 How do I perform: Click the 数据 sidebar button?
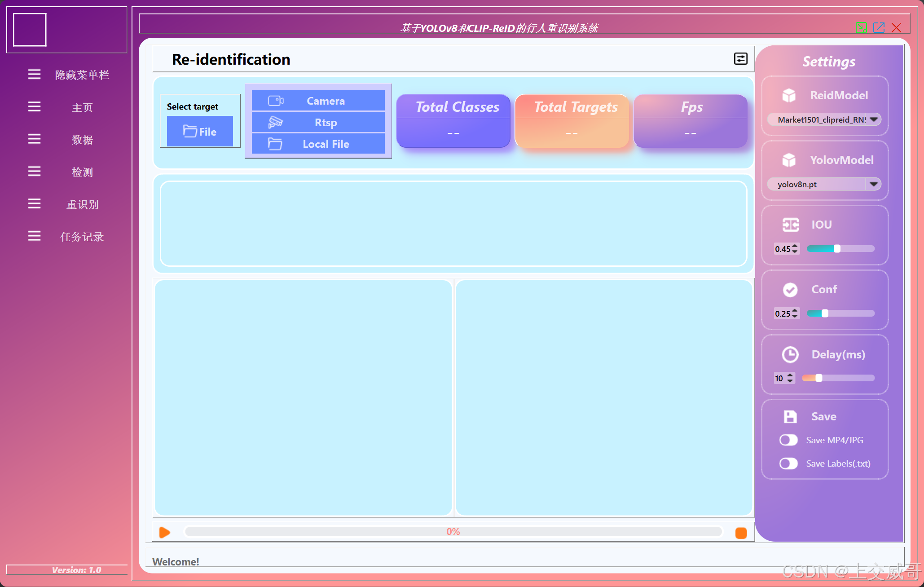82,140
